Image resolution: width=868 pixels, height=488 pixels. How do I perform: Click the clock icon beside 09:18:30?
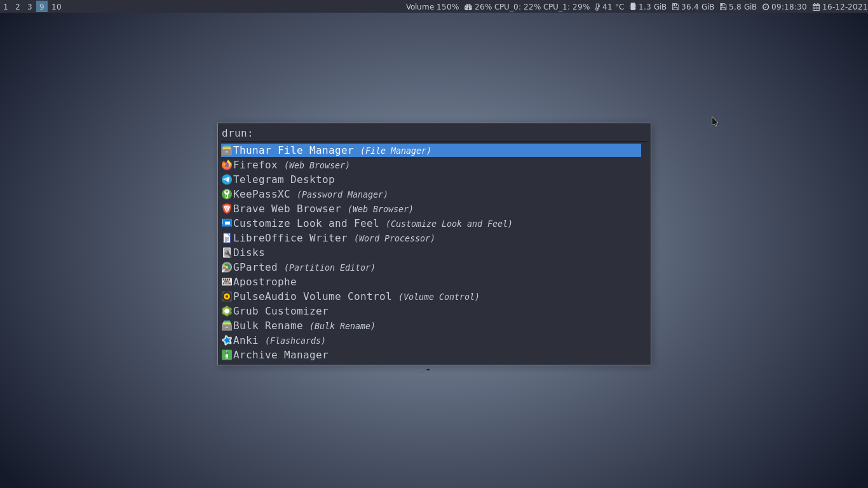766,7
